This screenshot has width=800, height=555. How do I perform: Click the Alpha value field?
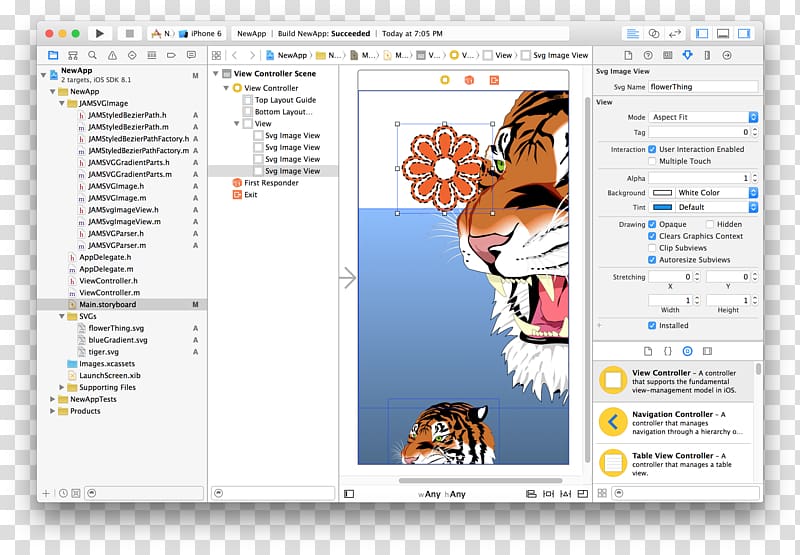click(699, 178)
